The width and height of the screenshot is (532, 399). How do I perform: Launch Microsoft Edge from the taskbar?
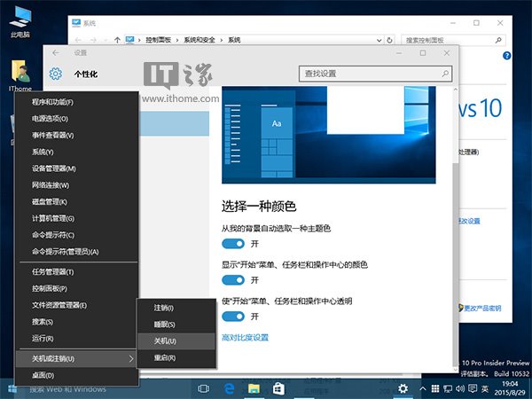pos(229,388)
